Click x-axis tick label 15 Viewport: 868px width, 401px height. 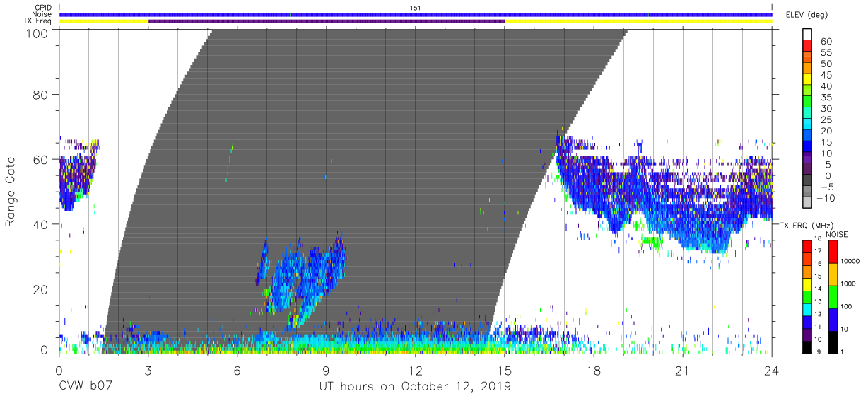(x=505, y=370)
